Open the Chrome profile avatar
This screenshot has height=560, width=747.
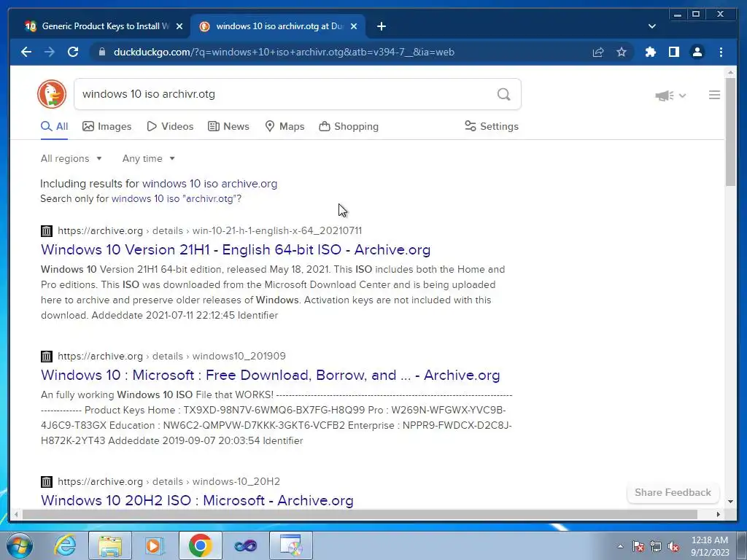click(697, 52)
